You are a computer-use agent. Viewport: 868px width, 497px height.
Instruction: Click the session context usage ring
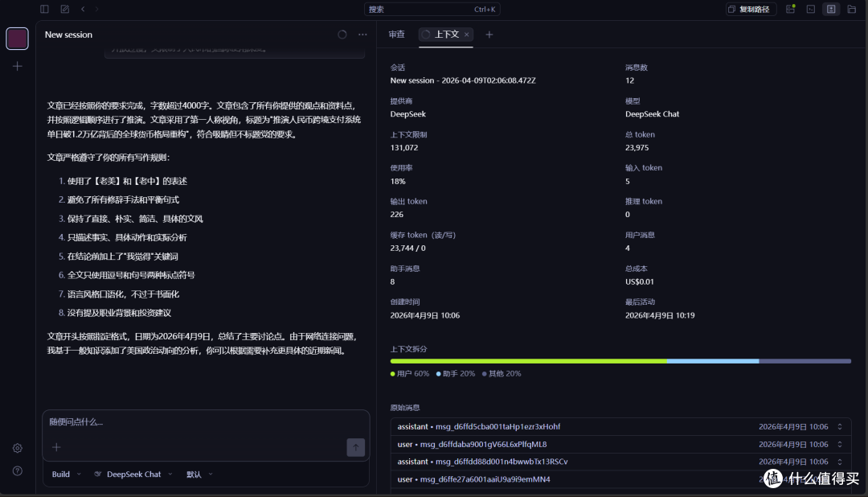342,35
